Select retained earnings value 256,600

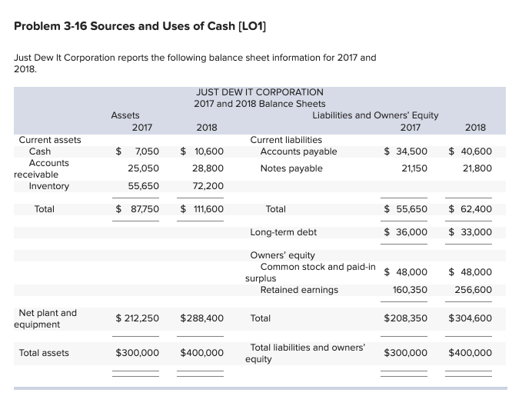[x=473, y=290]
